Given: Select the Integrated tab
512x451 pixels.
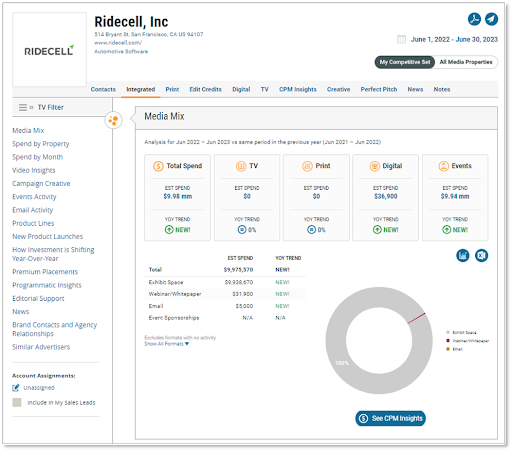Looking at the screenshot, I should click(x=141, y=89).
